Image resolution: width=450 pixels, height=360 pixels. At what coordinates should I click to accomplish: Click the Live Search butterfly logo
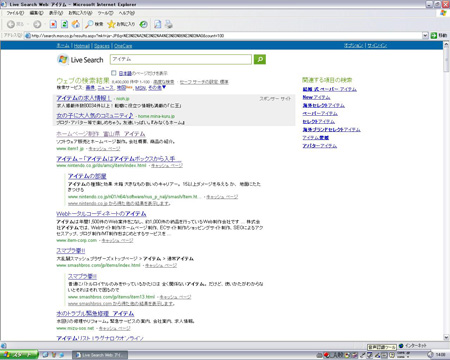click(62, 60)
